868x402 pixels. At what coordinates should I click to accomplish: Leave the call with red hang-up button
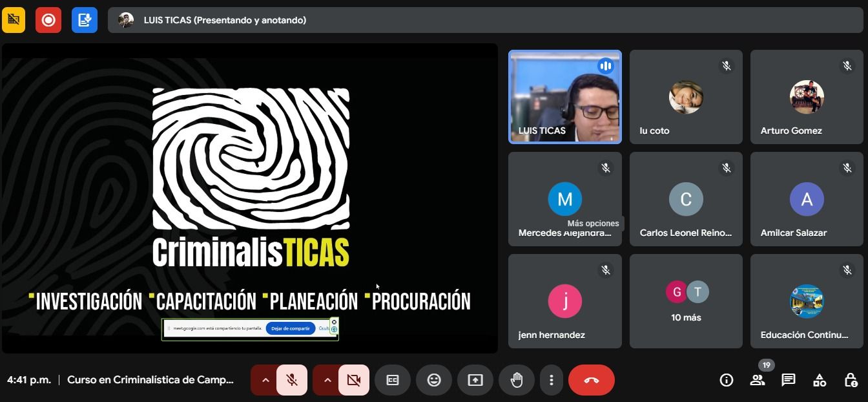592,380
